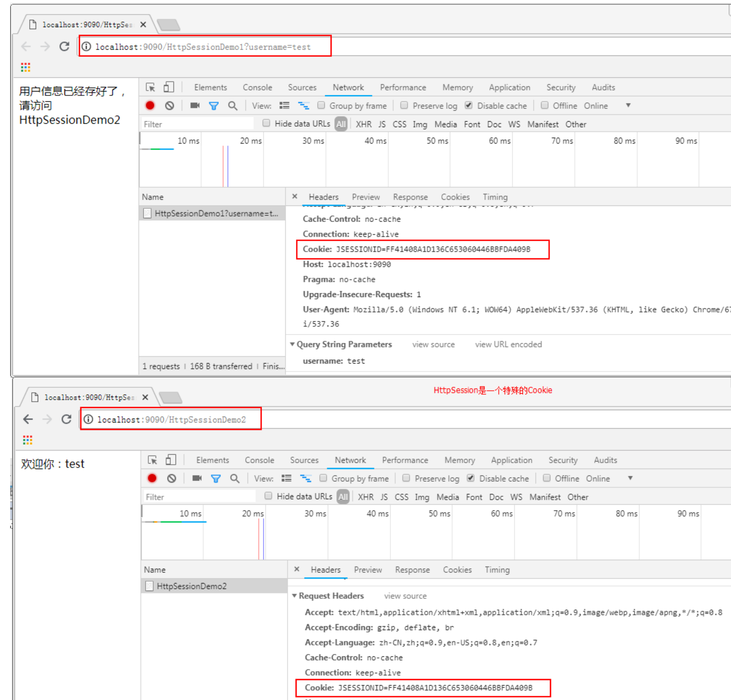Screen dimensions: 731x700
Task: Click site info icon in top address bar
Action: pyautogui.click(x=86, y=47)
